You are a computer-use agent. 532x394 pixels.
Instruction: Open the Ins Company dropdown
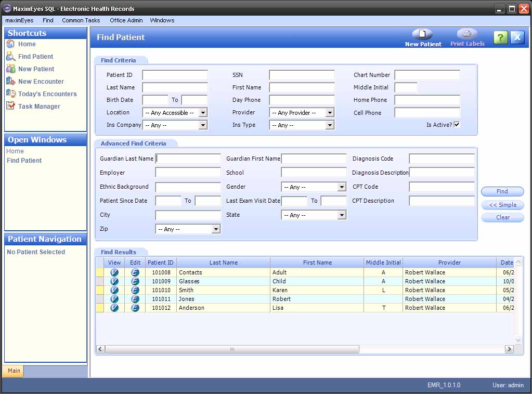tap(203, 125)
